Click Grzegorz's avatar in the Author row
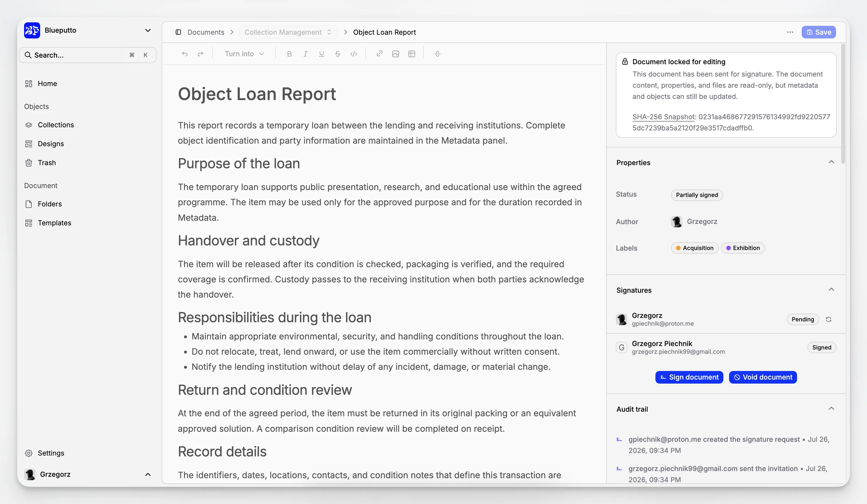Image resolution: width=867 pixels, height=504 pixels. 676,222
